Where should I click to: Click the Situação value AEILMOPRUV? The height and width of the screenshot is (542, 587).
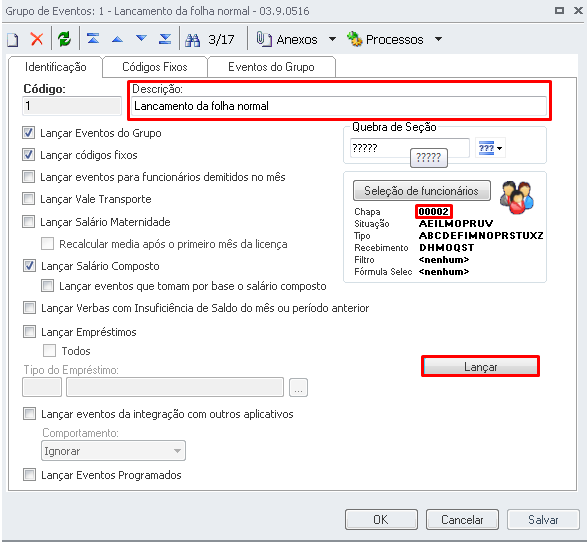456,223
